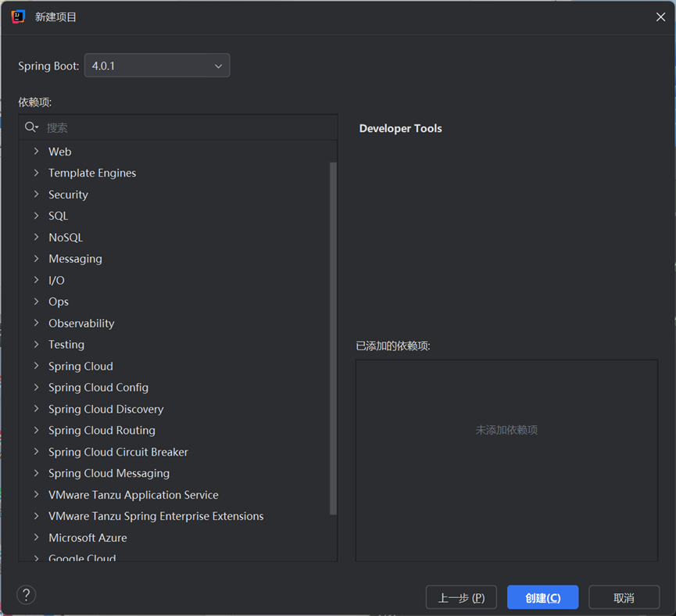Expand the Microsoft Azure chevron
This screenshot has width=676, height=616.
[36, 538]
